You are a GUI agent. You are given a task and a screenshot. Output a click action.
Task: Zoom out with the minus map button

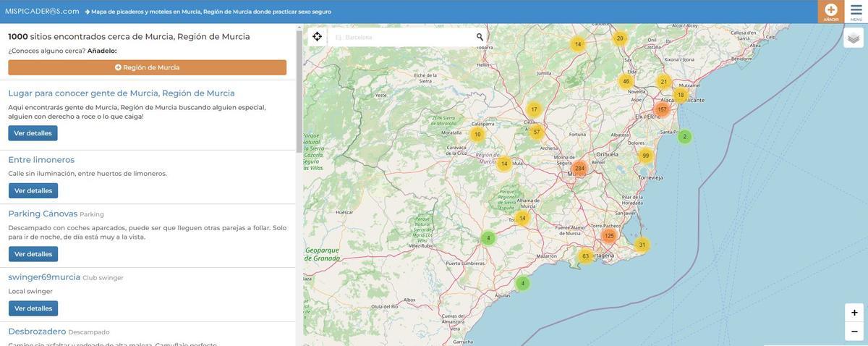click(854, 332)
